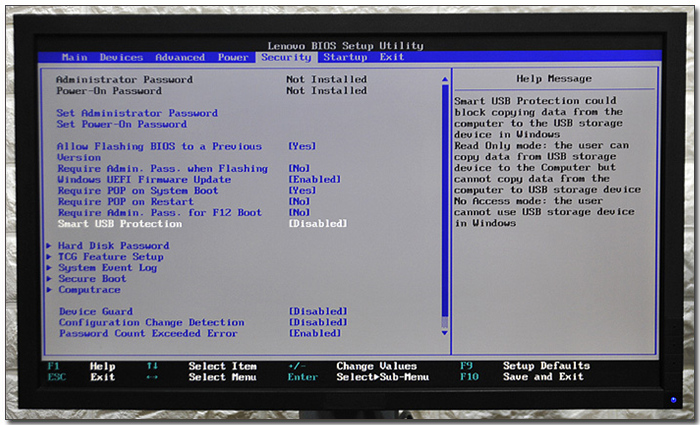This screenshot has width=700, height=425.
Task: Click Power-On Password Not Installed status
Action: (327, 91)
